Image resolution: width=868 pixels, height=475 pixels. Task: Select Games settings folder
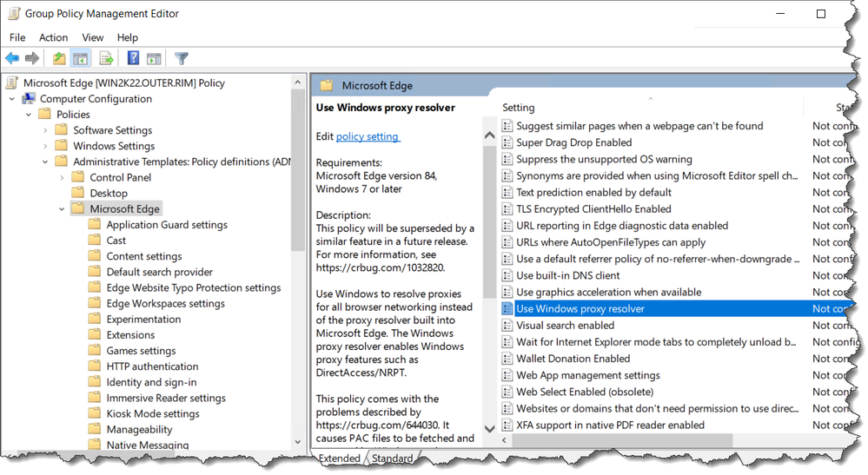click(x=141, y=351)
